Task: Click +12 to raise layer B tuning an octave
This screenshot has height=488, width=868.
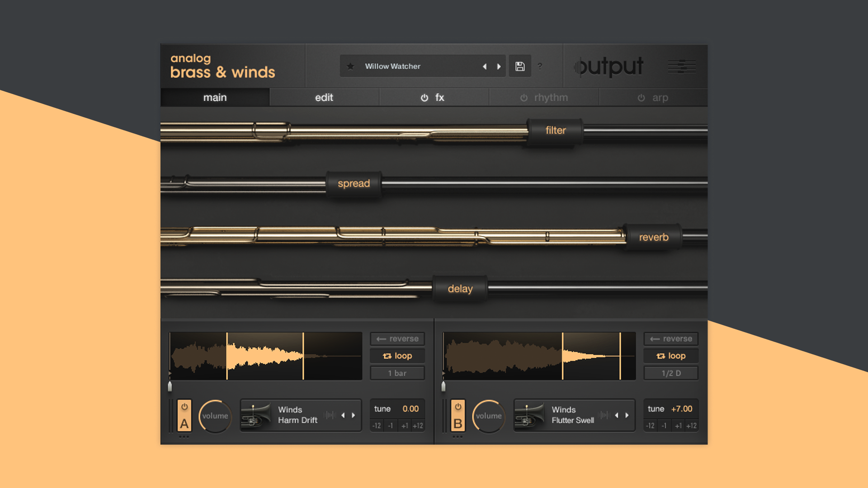Action: (691, 425)
